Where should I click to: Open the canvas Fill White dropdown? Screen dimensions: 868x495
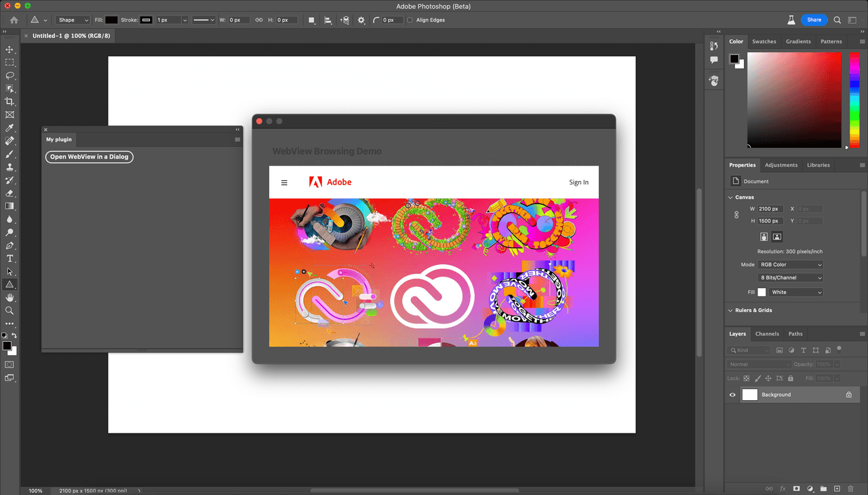[x=796, y=292]
